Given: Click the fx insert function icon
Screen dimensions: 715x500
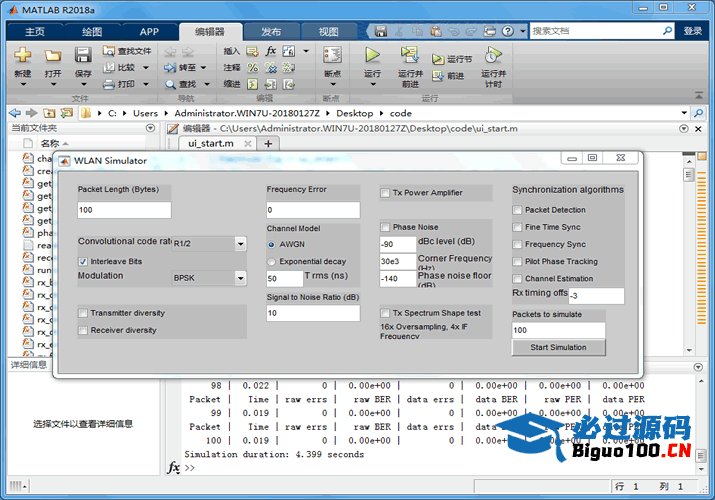Looking at the screenshot, I should point(271,51).
